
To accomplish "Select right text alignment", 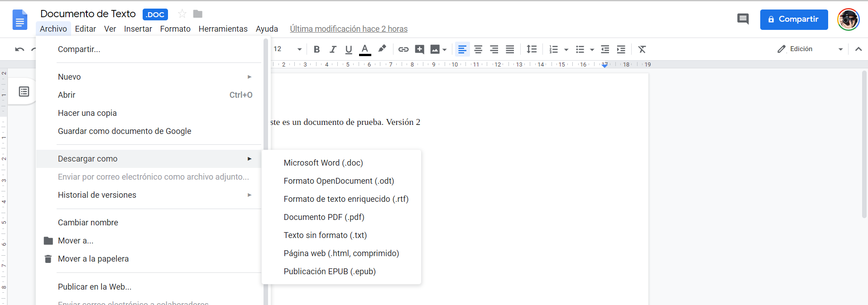I will [x=494, y=49].
